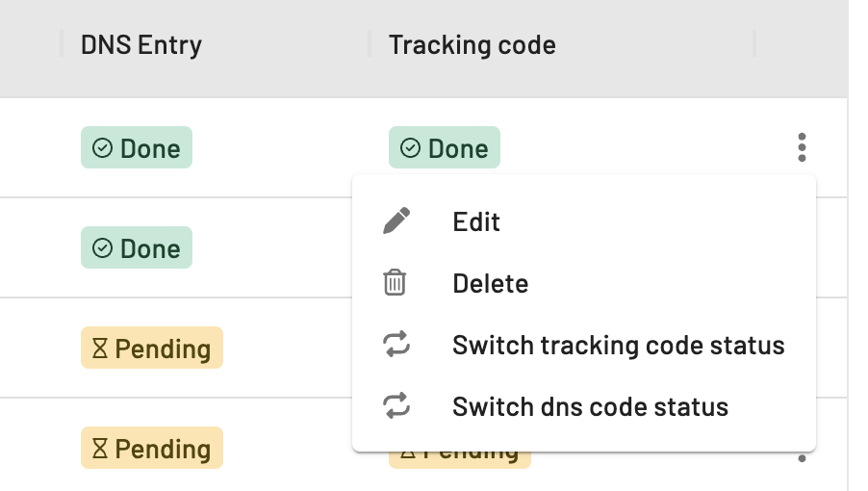This screenshot has height=491, width=868.
Task: Click column divider right of Tracking code header
Action: pos(753,43)
